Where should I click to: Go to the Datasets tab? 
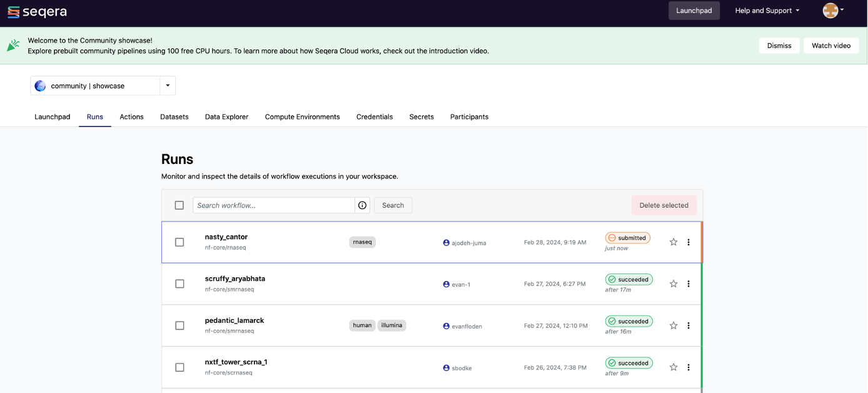[174, 117]
